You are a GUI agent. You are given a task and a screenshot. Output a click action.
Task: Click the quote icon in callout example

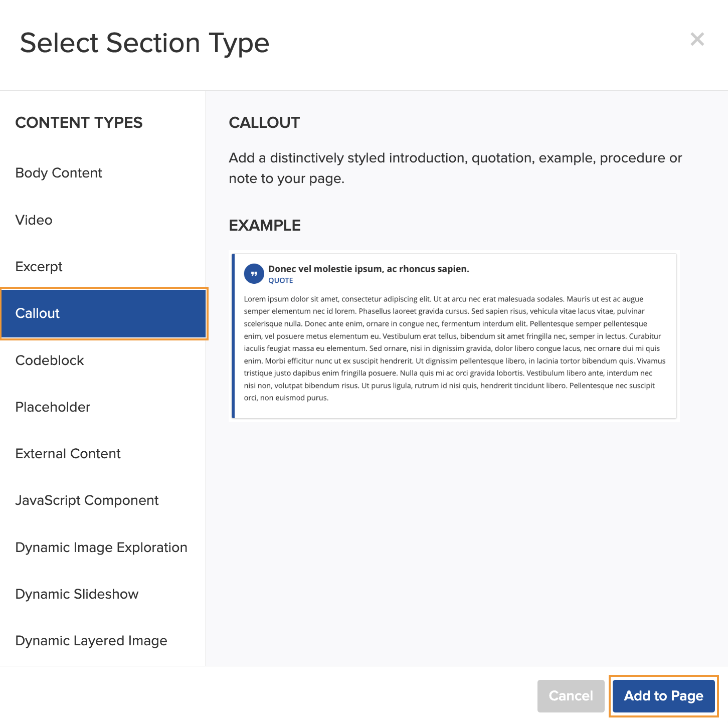tap(254, 274)
